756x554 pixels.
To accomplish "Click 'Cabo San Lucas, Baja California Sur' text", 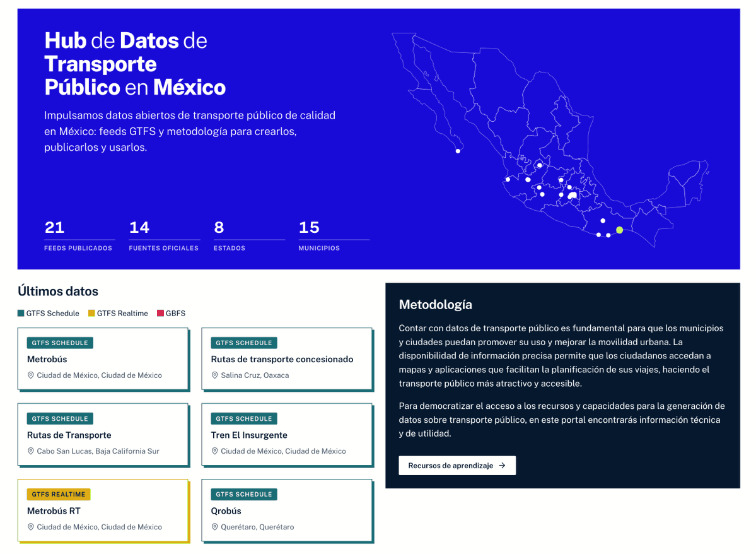I will click(98, 451).
